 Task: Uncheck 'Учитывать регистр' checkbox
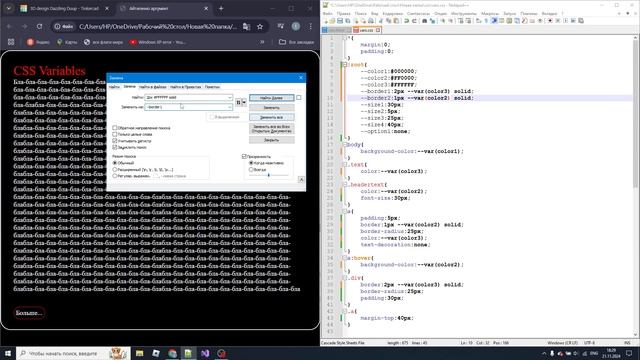click(x=115, y=141)
